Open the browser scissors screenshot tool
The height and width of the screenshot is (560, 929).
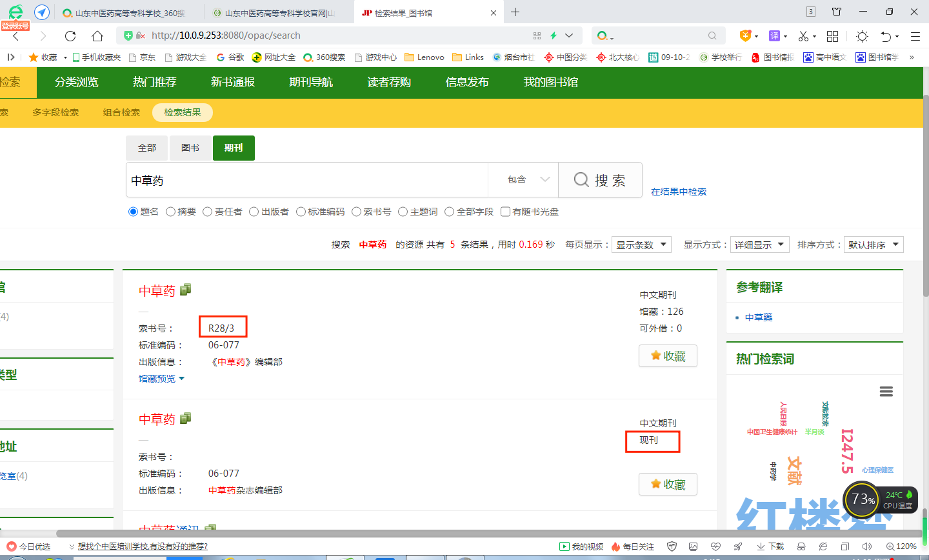[803, 35]
